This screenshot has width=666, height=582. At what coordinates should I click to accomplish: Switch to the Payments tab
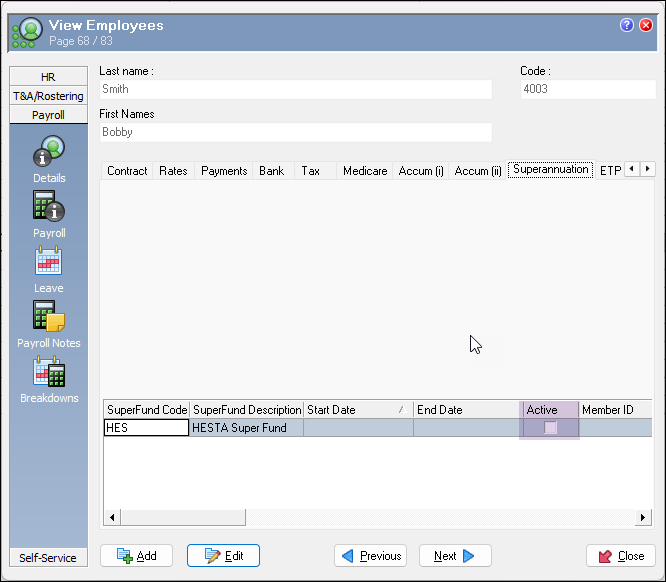224,171
